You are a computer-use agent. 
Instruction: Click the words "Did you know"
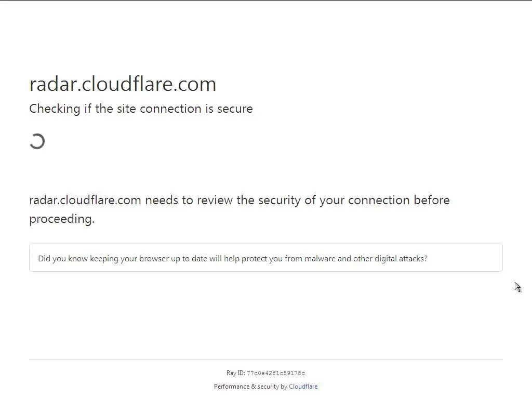pos(62,259)
